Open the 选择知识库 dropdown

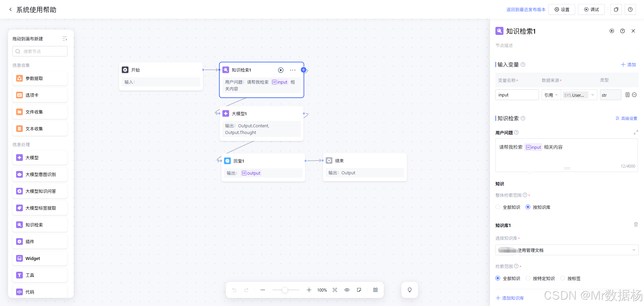[567, 250]
